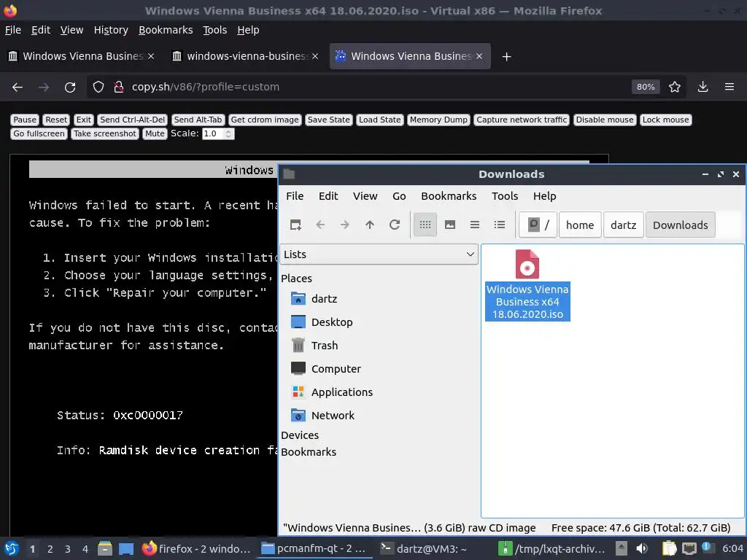Go forward in Downloads file manager
The width and height of the screenshot is (747, 560).
345,225
